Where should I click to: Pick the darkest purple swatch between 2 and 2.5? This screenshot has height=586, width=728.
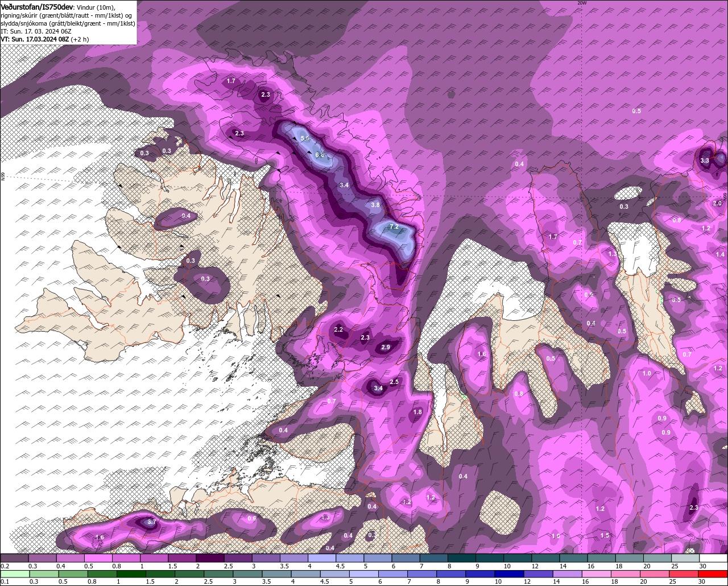coord(210,558)
